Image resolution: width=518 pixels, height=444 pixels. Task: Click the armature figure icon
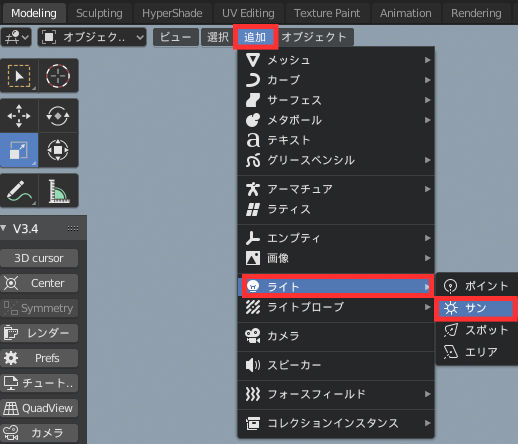click(253, 189)
